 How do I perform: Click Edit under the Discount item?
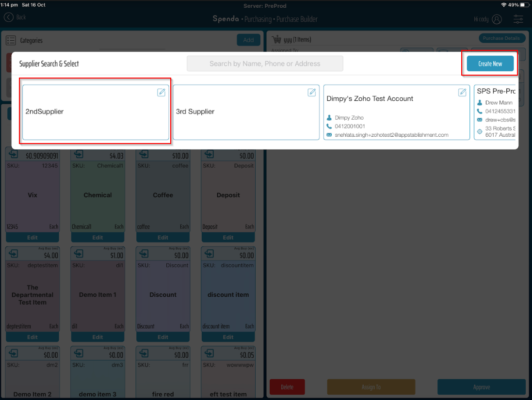163,337
